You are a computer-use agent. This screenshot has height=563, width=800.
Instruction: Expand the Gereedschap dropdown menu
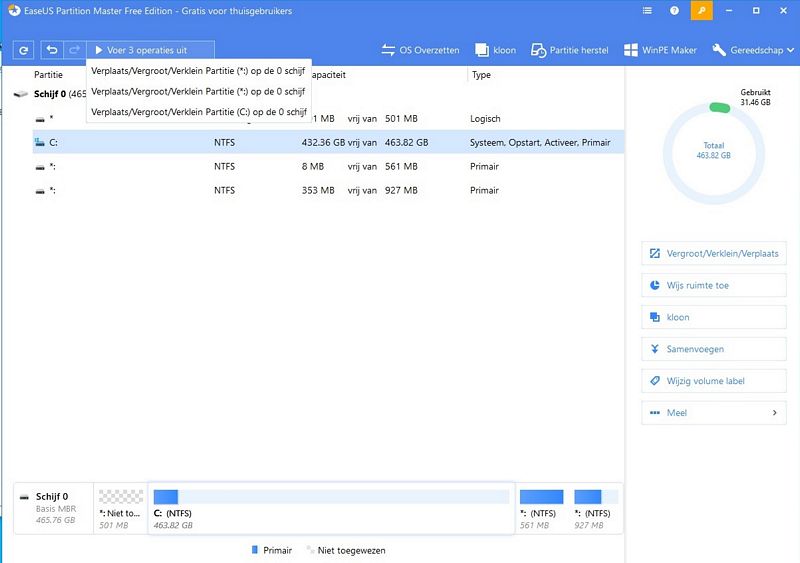point(753,50)
